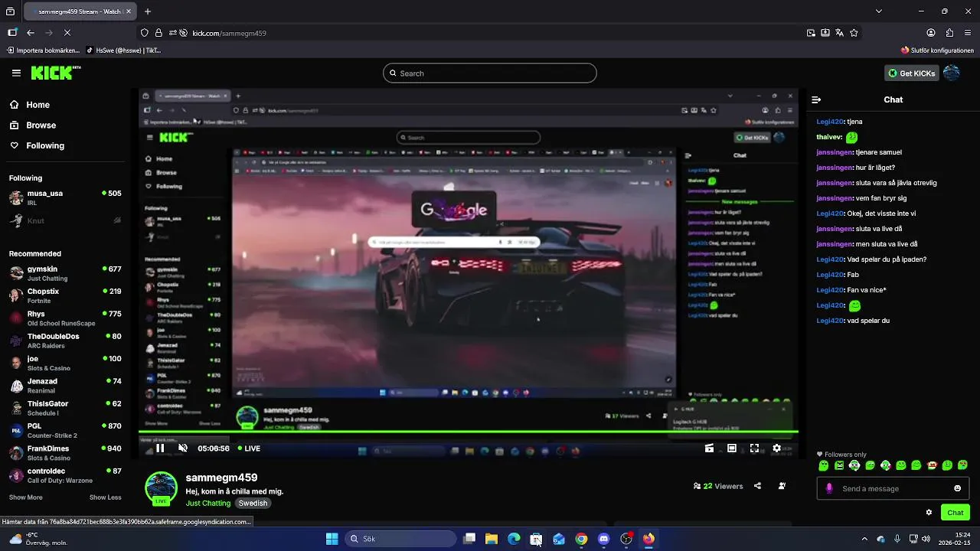Open ThisIsGator Schedule I channel
This screenshot has height=551, width=980.
(65, 408)
